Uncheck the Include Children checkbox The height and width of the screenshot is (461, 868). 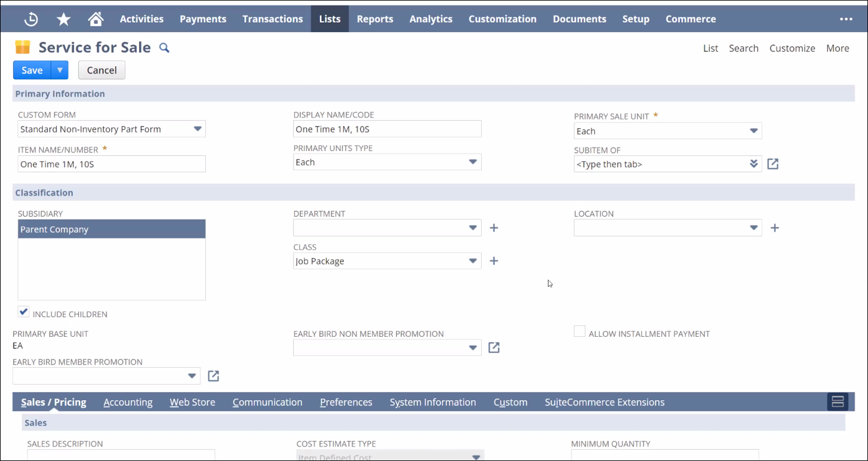(x=23, y=312)
